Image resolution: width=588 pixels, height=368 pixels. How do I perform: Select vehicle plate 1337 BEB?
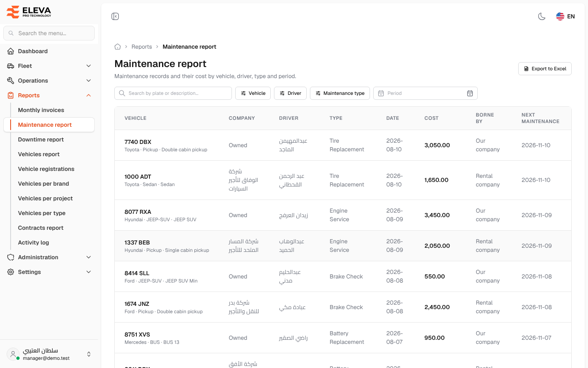click(137, 242)
